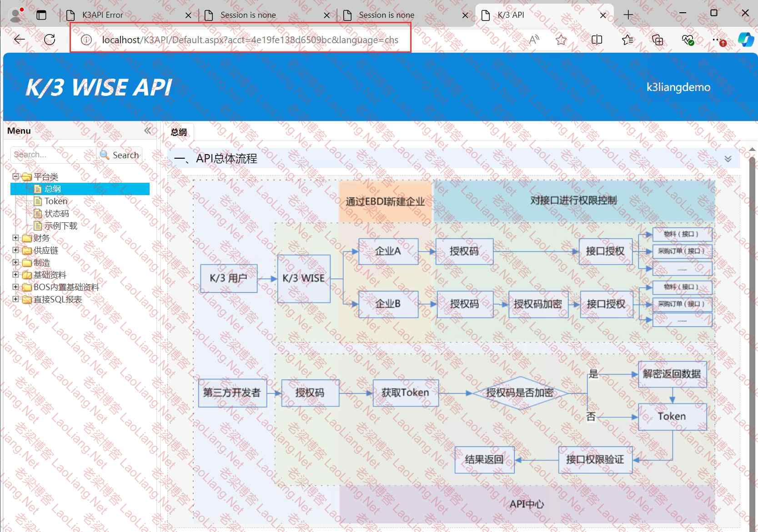
Task: Open Browser essentials heart icon
Action: (x=688, y=40)
